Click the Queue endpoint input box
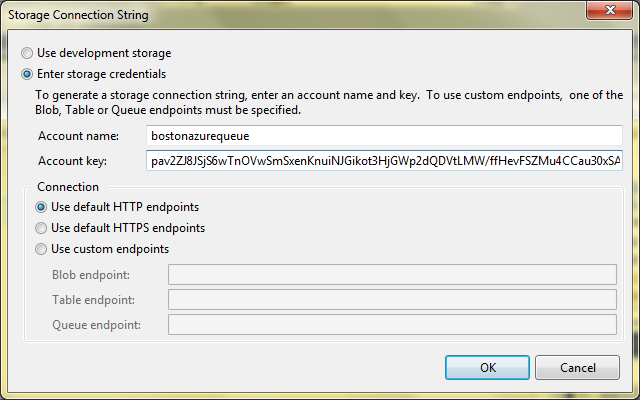The width and height of the screenshot is (640, 400). point(392,325)
